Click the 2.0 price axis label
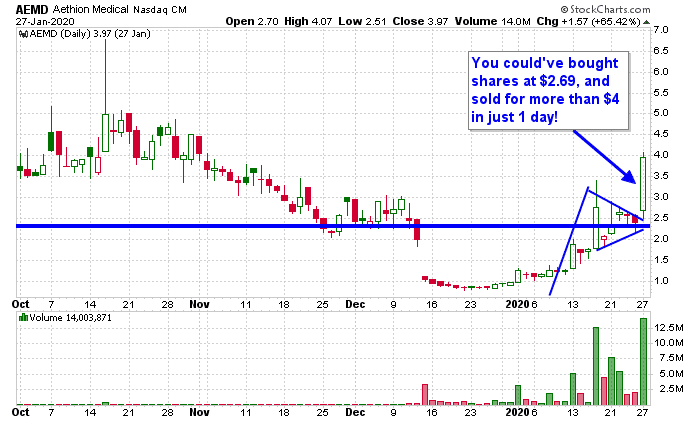Image resolution: width=700 pixels, height=421 pixels. pos(661,238)
